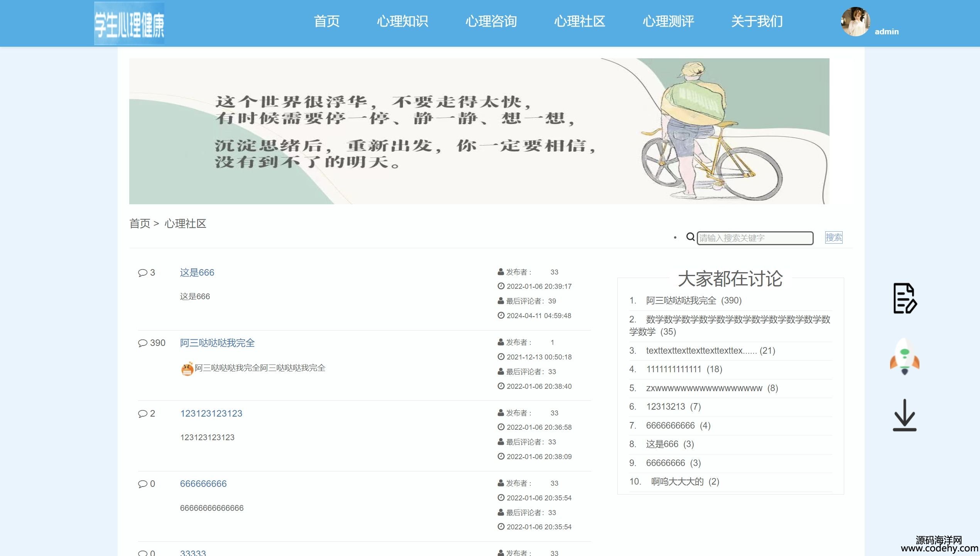The image size is (980, 556).
Task: Click the write-post document icon on the right
Action: [905, 298]
